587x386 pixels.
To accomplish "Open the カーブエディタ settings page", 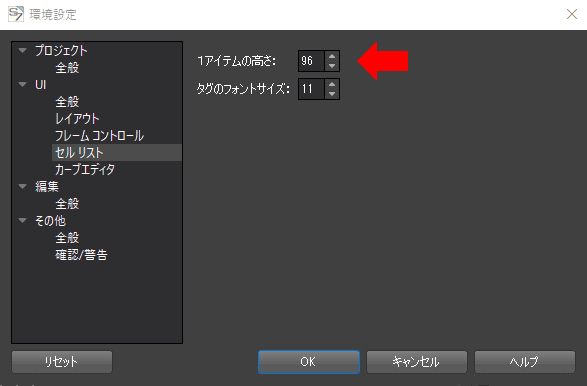I will click(85, 170).
